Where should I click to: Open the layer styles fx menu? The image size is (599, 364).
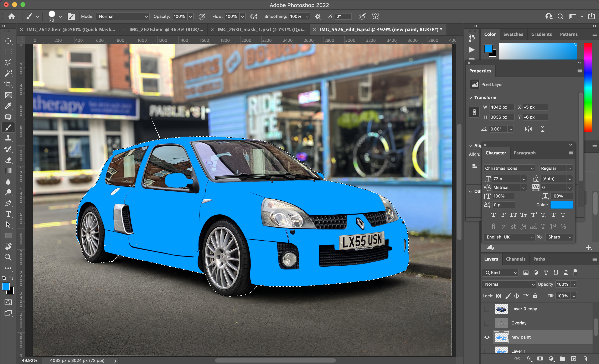point(528,359)
